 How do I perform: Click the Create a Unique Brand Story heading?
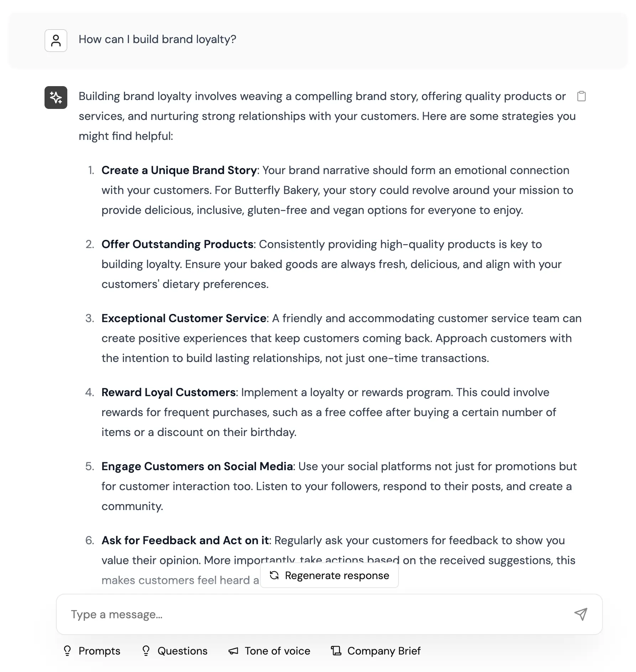(x=179, y=170)
